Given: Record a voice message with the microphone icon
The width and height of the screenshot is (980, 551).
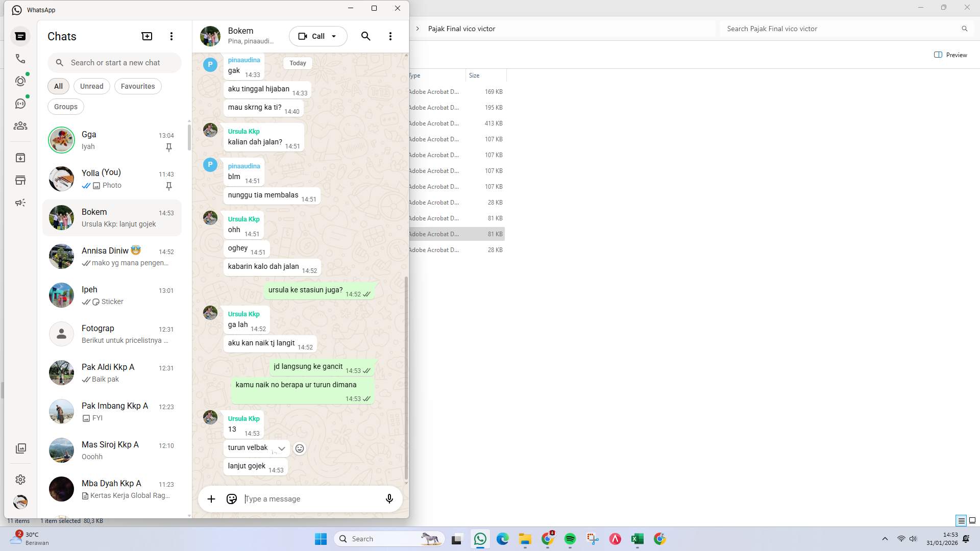Looking at the screenshot, I should pos(389,499).
